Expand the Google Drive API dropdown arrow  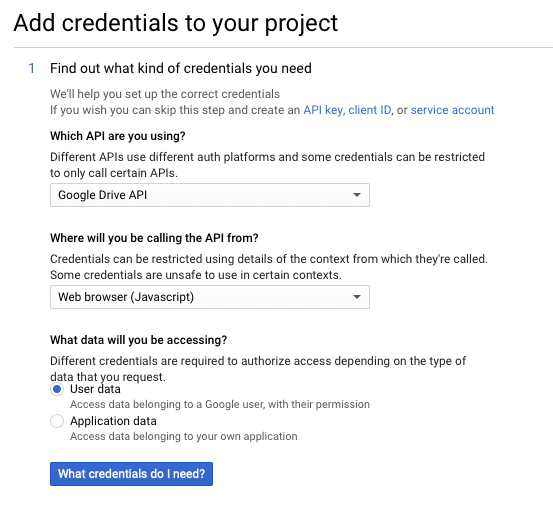(357, 195)
